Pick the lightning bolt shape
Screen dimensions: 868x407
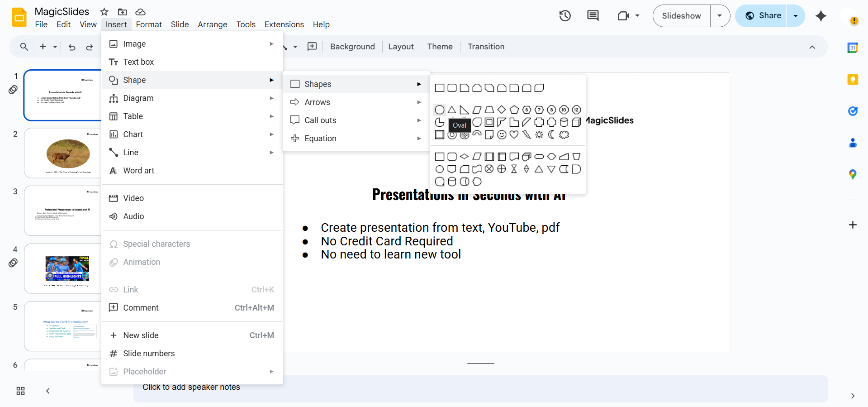point(526,135)
